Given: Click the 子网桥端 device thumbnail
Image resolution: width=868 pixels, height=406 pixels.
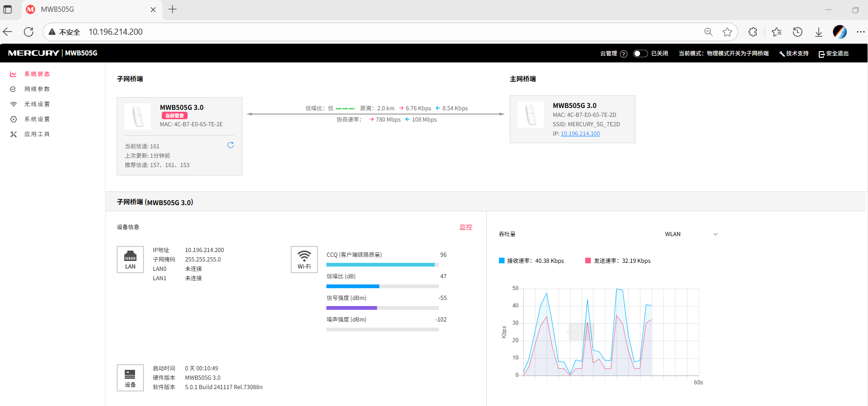Looking at the screenshot, I should pyautogui.click(x=138, y=116).
